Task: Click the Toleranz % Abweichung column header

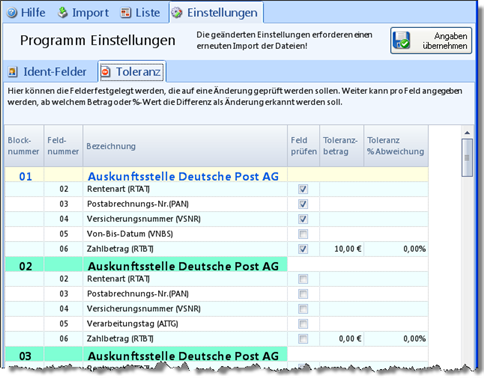Action: coord(396,146)
